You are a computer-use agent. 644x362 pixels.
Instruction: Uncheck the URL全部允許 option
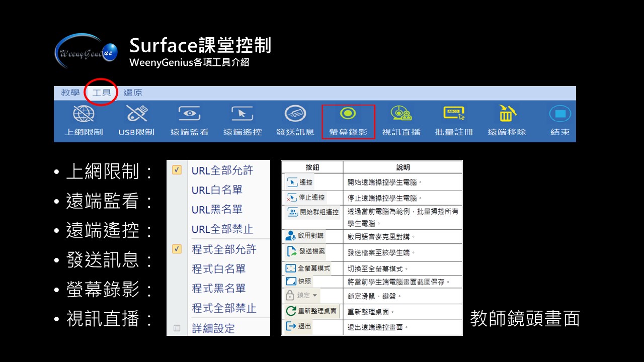[x=177, y=170]
